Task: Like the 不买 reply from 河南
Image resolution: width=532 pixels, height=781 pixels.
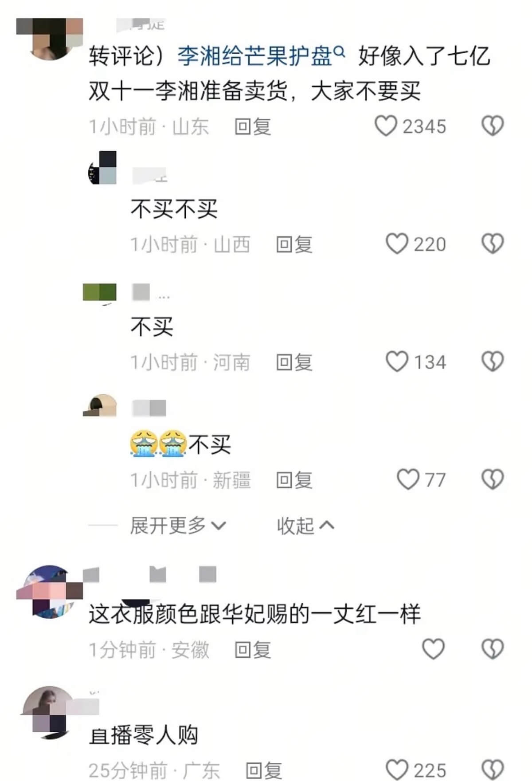Action: tap(397, 362)
